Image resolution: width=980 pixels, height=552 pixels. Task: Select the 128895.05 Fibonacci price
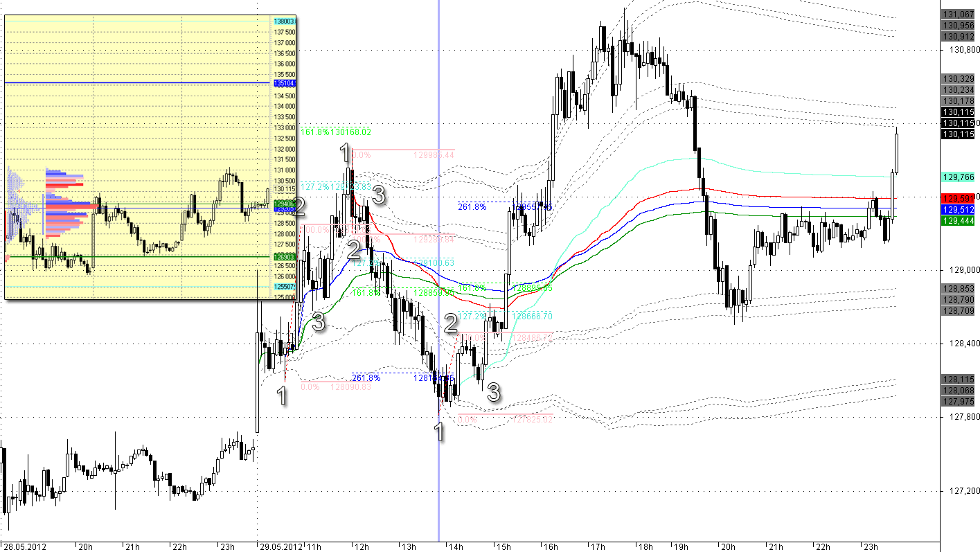[x=531, y=287]
